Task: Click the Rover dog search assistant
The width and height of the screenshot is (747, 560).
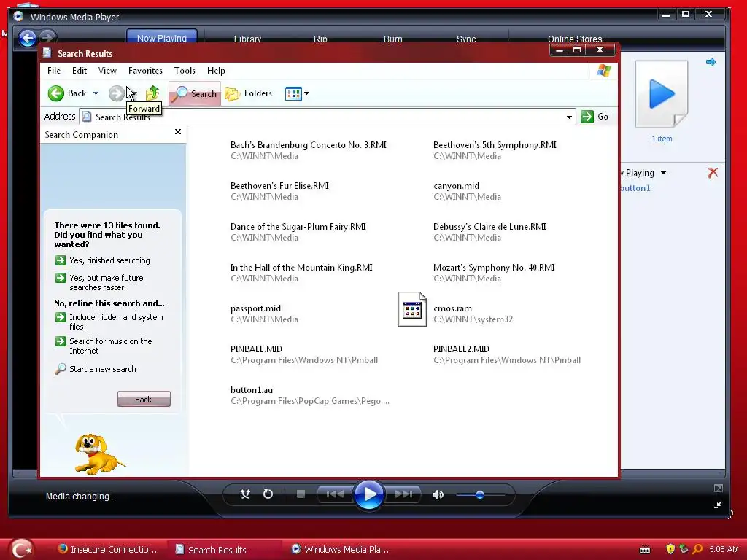Action: (98, 454)
